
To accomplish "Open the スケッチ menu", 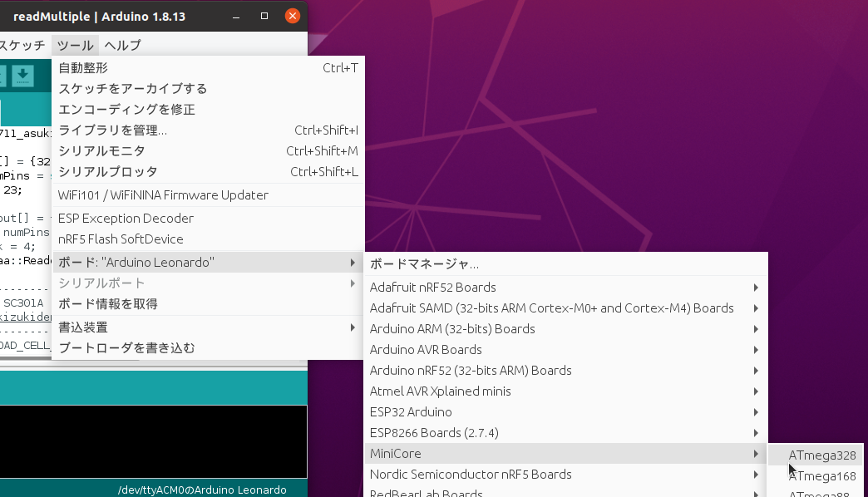I will 22,46.
